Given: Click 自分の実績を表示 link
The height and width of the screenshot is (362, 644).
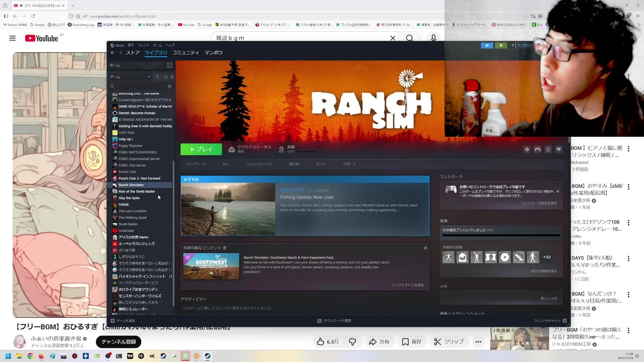Looking at the screenshot, I should pyautogui.click(x=544, y=271).
